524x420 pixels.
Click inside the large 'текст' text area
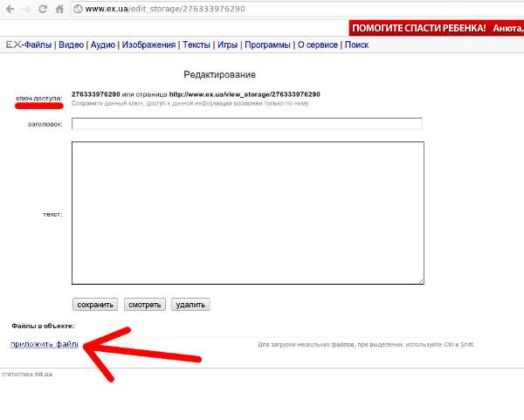click(x=248, y=213)
